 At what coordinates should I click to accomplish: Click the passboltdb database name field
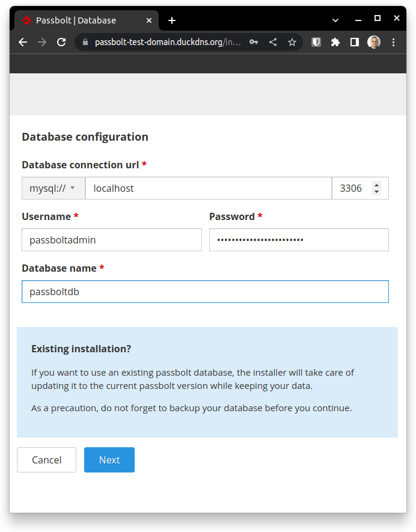point(205,292)
